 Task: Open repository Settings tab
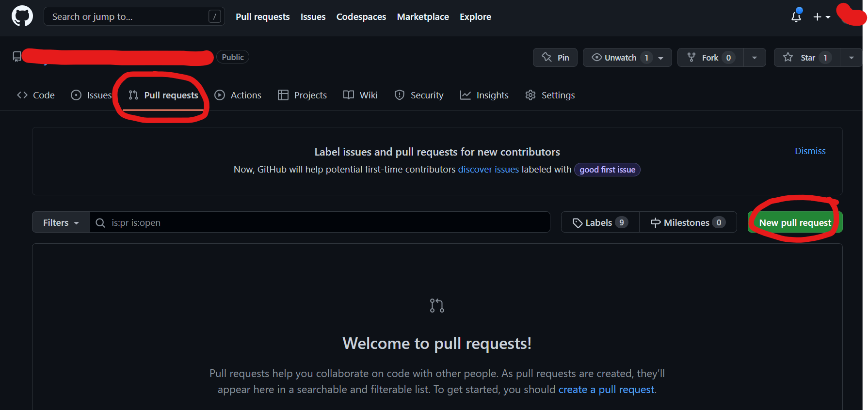pos(550,95)
